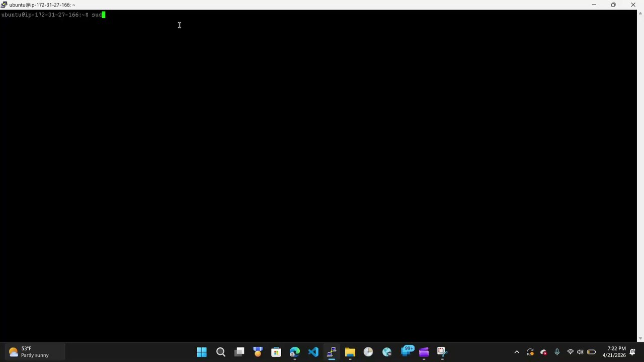This screenshot has height=362, width=644.
Task: Open the volume speaker control
Action: (580, 352)
